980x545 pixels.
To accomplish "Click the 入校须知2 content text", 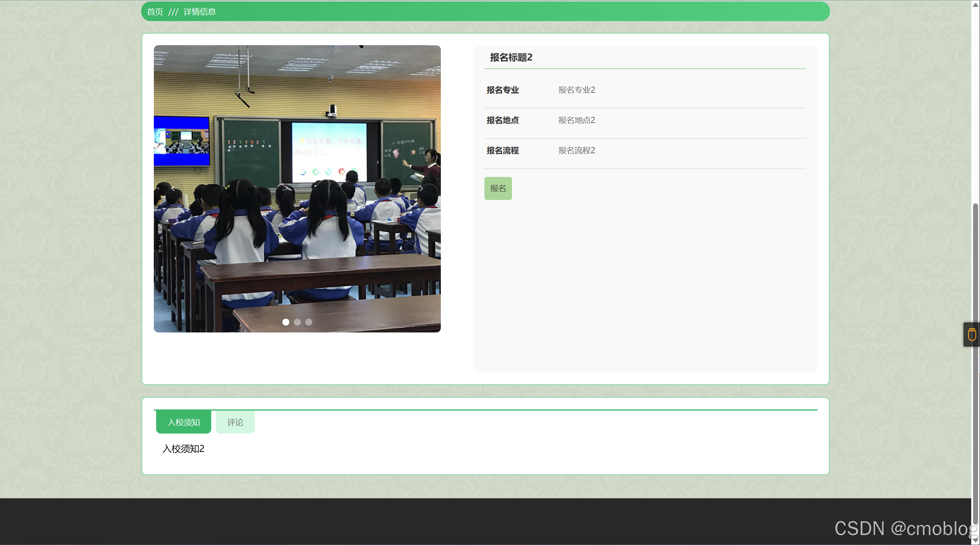I will [x=183, y=449].
